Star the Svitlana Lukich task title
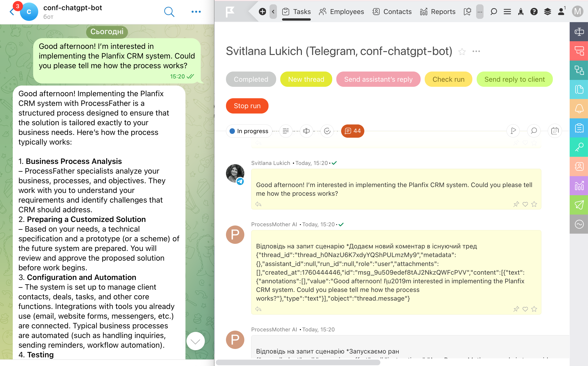 [462, 52]
